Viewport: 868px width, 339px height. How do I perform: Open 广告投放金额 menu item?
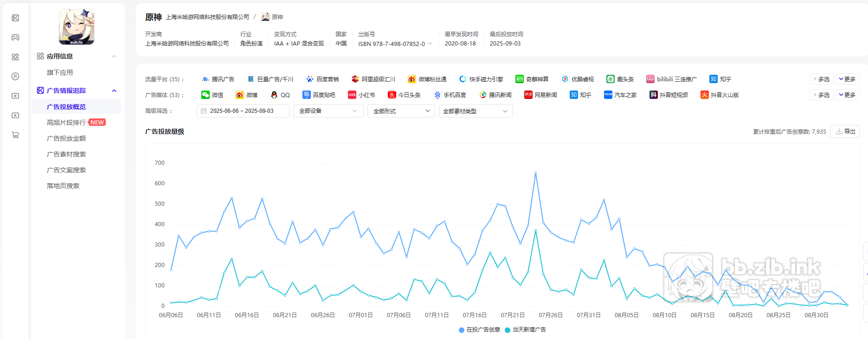coord(66,138)
